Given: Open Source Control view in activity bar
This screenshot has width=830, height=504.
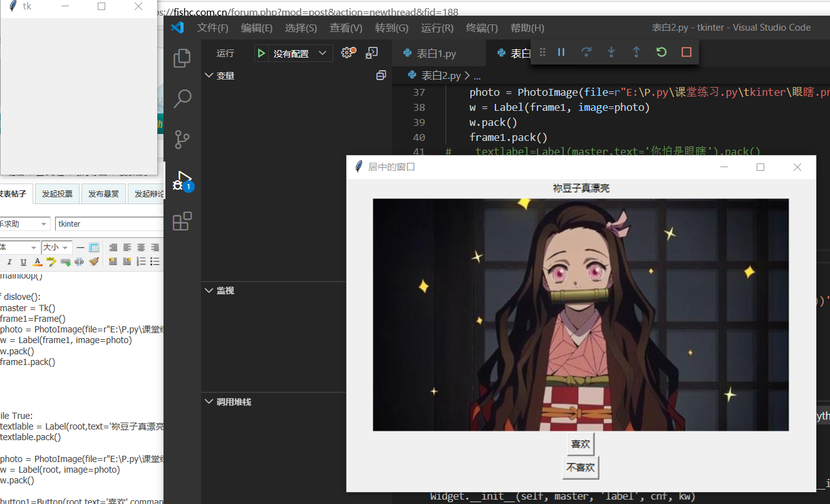Looking at the screenshot, I should coord(182,139).
